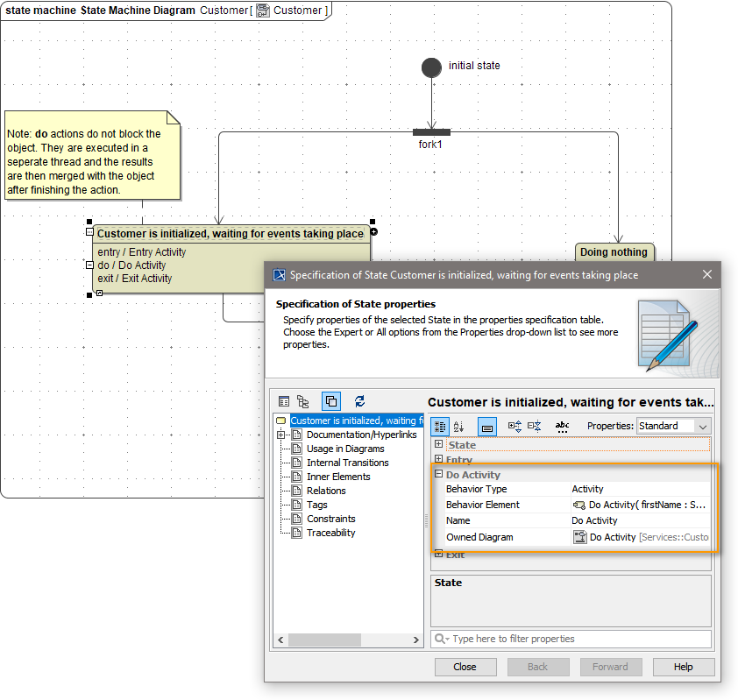
Task: Click the filter properties input field
Action: click(571, 639)
